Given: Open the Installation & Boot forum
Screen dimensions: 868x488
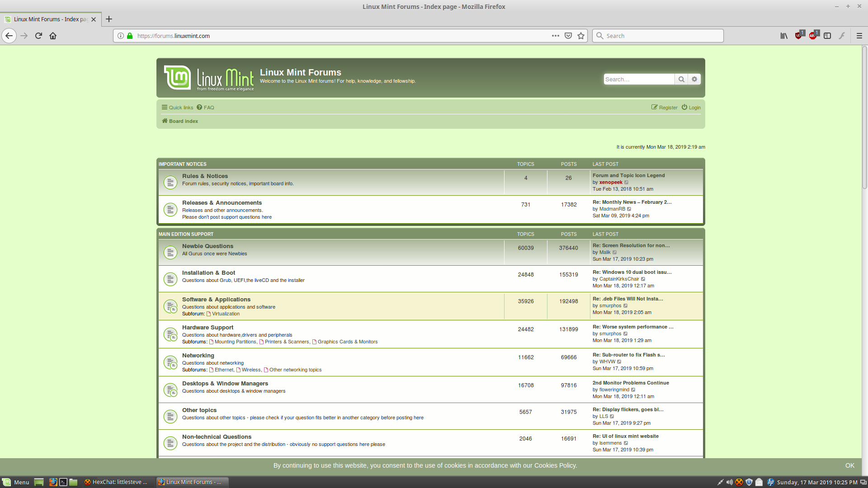Looking at the screenshot, I should 208,273.
